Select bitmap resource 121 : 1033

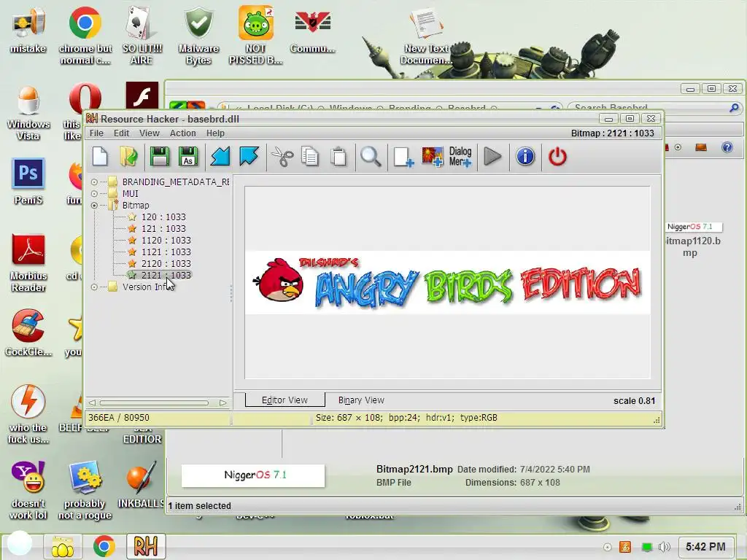pos(163,228)
